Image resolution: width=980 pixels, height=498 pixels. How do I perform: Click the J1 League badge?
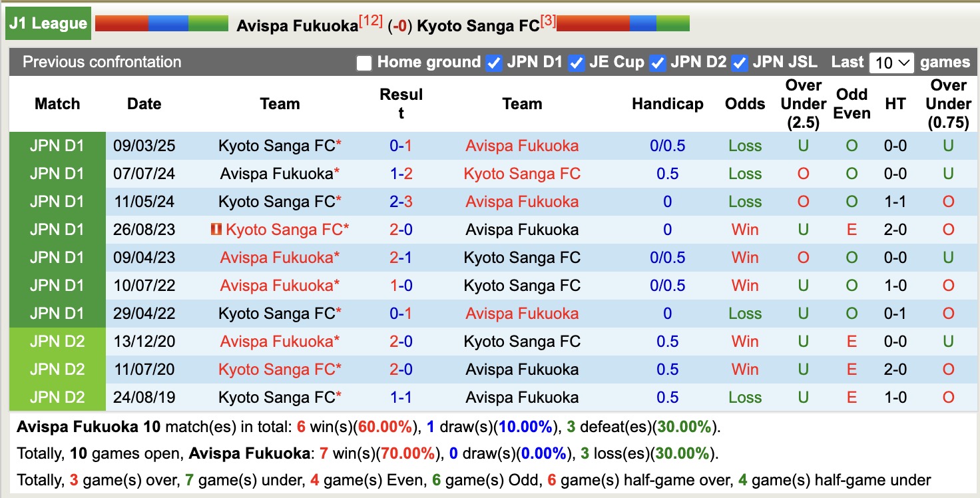click(x=47, y=23)
